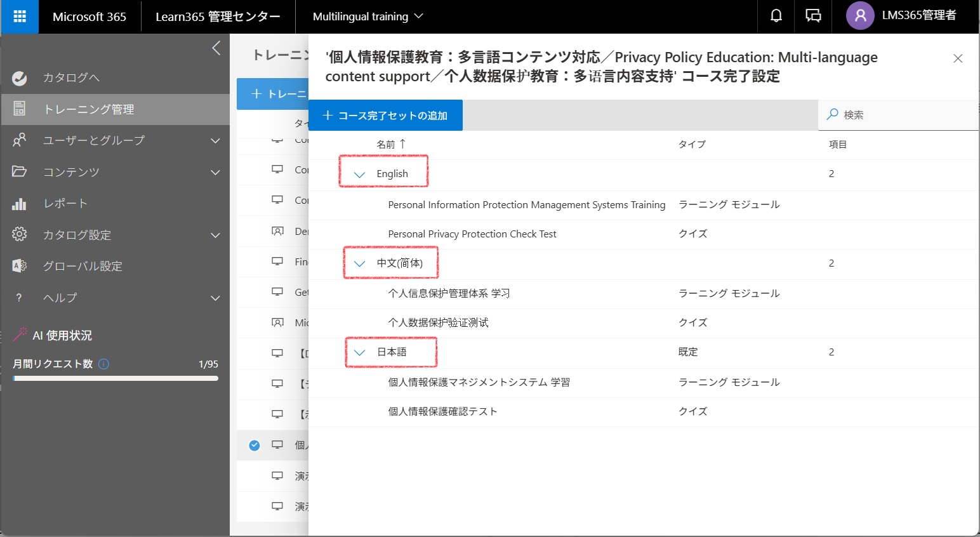Image resolution: width=980 pixels, height=537 pixels.
Task: Click the 名前 column header
Action: coord(386,145)
